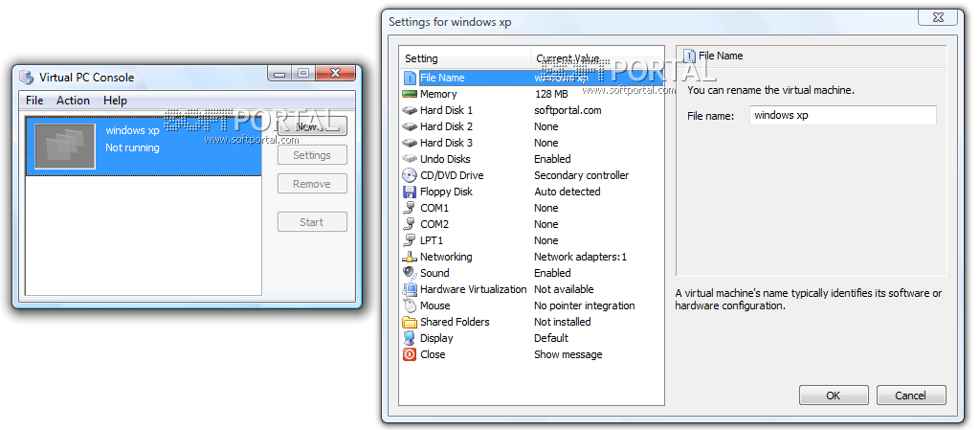Click the 'Auto detected' value
The image size is (980, 430).
point(567,192)
